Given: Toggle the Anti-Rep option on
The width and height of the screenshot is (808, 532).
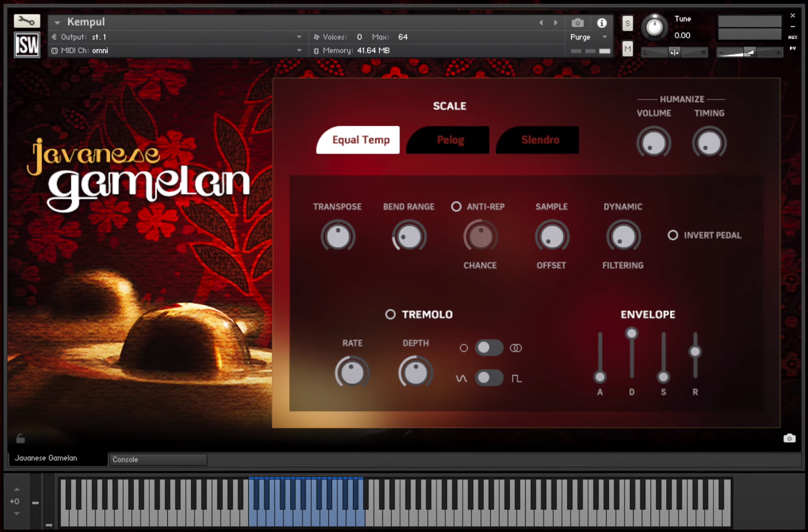Looking at the screenshot, I should pos(456,207).
